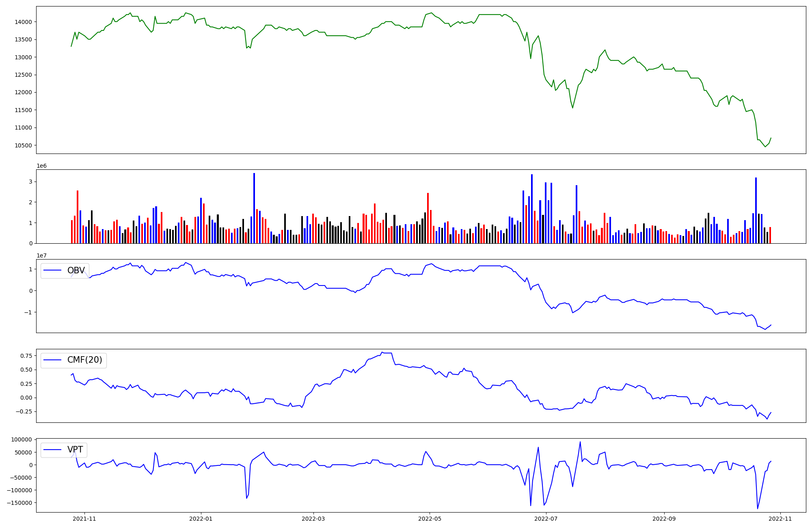This screenshot has height=528, width=812.
Task: Select the 2022-01 x-axis date label
Action: coord(201,519)
